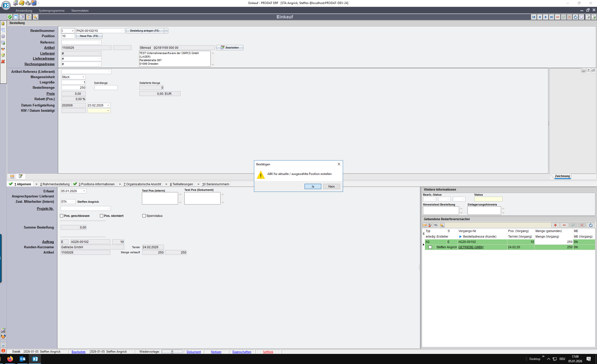Tick the Pos. storniert checkbox

(x=101, y=216)
